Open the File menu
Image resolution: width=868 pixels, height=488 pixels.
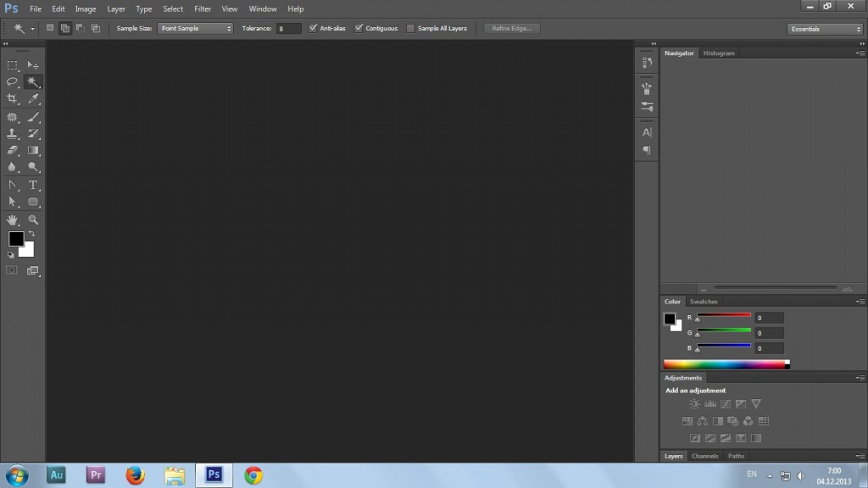tap(36, 8)
